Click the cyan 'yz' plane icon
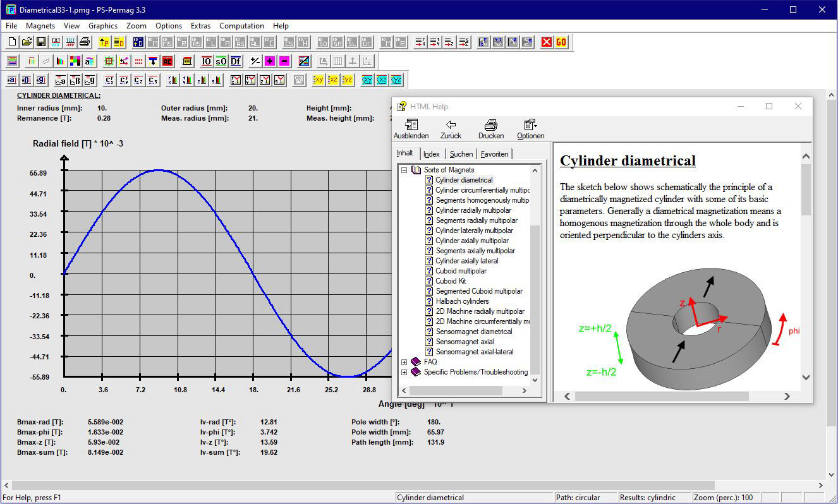Image resolution: width=838 pixels, height=504 pixels. [x=396, y=80]
